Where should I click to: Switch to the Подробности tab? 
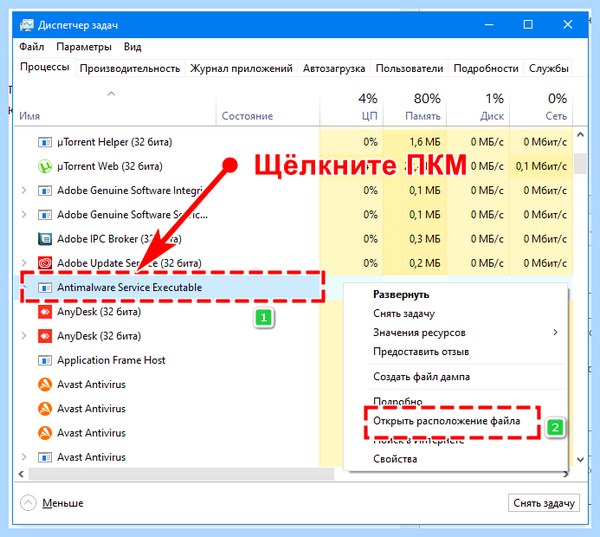coord(486,69)
